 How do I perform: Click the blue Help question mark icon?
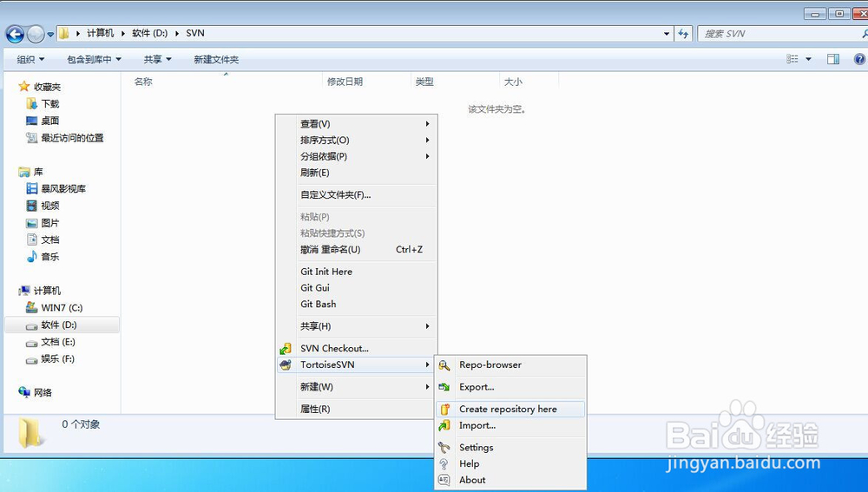859,59
